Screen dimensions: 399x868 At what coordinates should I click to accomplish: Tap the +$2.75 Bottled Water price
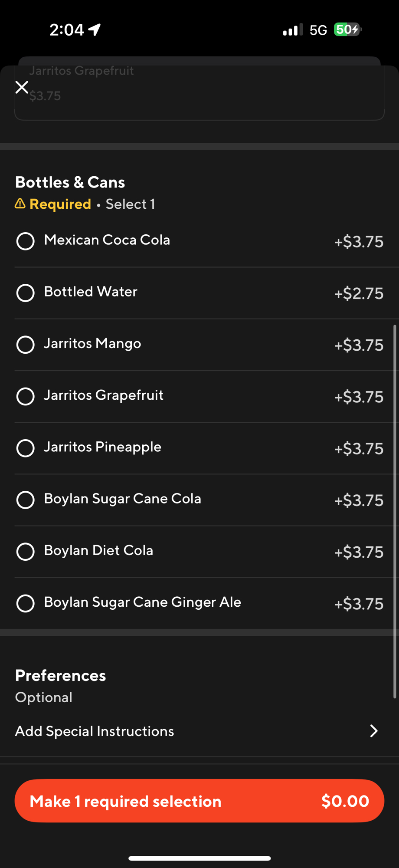[359, 293]
